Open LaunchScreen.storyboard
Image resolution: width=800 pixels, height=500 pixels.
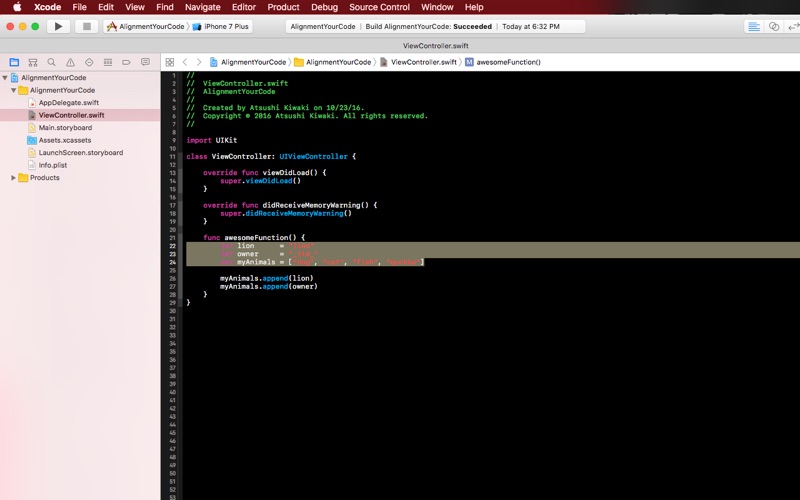pos(80,153)
